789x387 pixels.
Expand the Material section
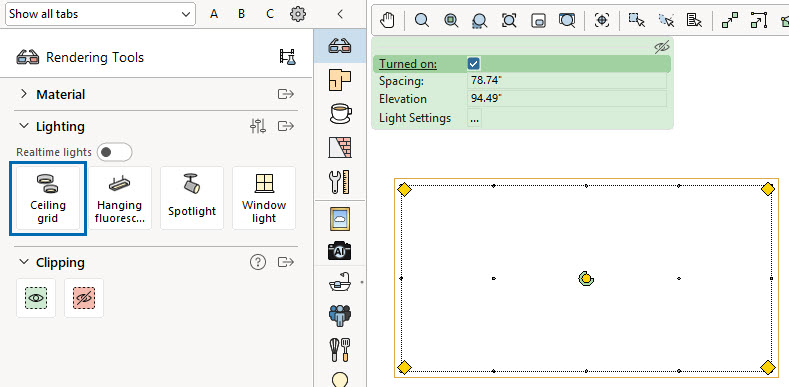24,94
